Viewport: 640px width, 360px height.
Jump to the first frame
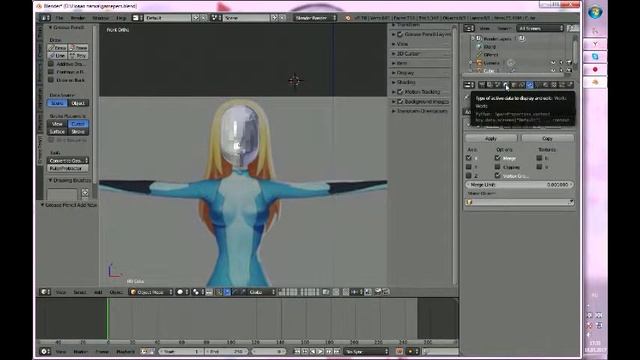297,351
